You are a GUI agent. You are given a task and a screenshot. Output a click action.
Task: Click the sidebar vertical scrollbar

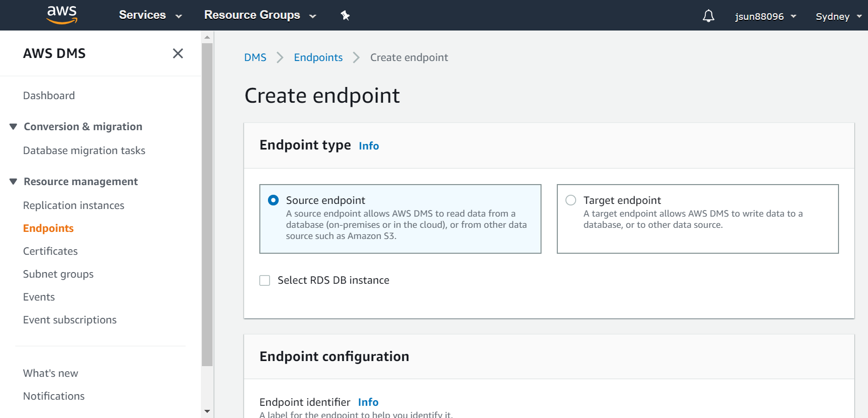(x=207, y=203)
